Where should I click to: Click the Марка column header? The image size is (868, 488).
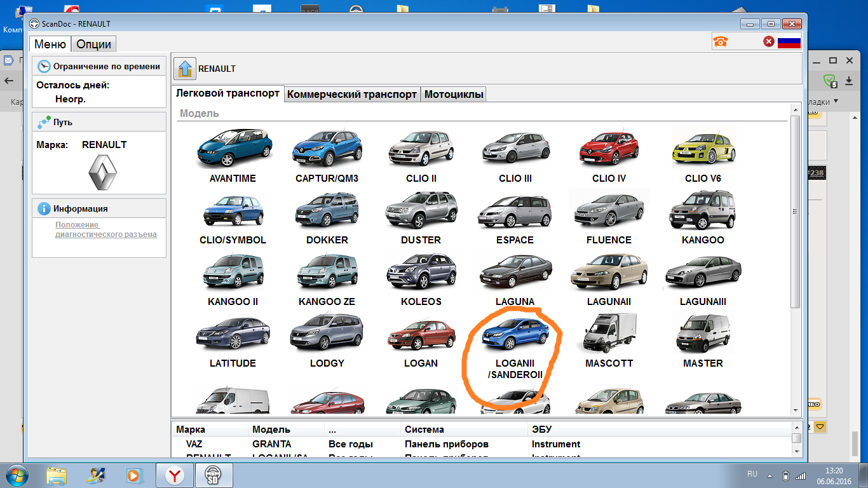pos(191,430)
